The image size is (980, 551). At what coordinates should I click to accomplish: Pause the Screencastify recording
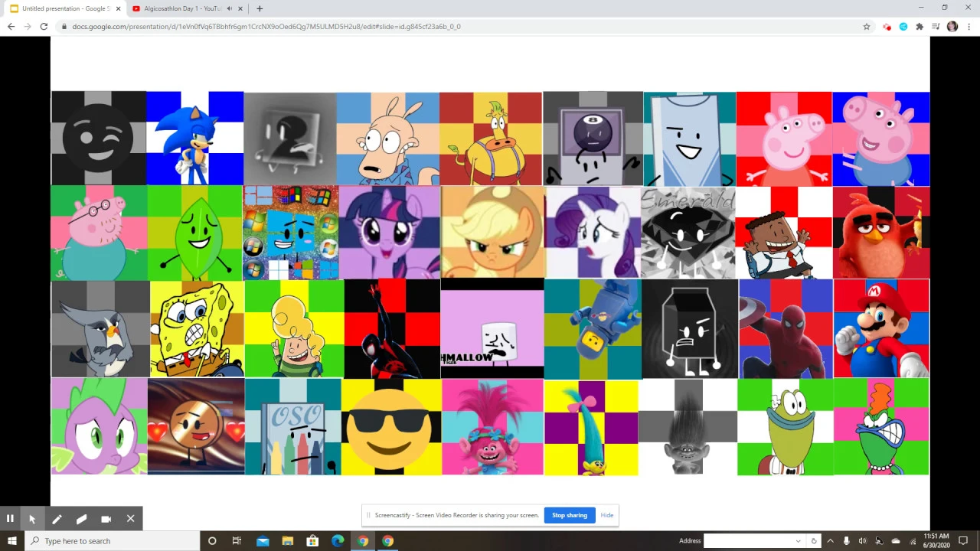click(x=10, y=518)
